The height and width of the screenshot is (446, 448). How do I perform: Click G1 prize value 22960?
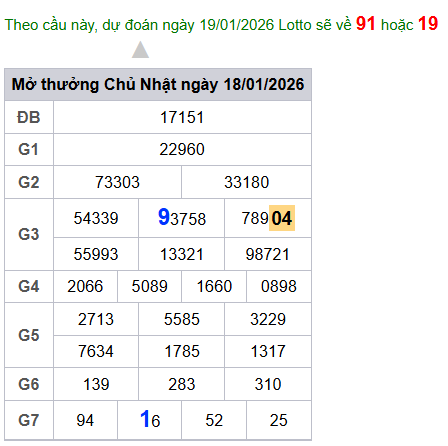tap(182, 149)
